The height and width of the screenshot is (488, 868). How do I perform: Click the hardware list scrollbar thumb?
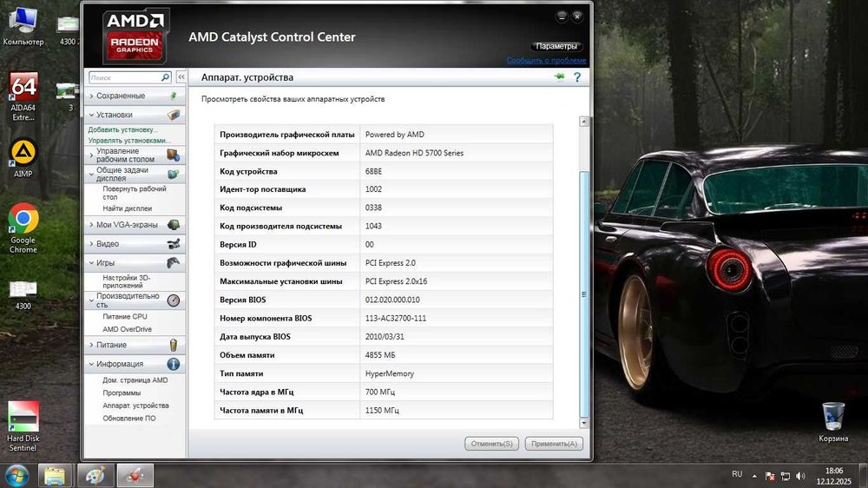(584, 294)
